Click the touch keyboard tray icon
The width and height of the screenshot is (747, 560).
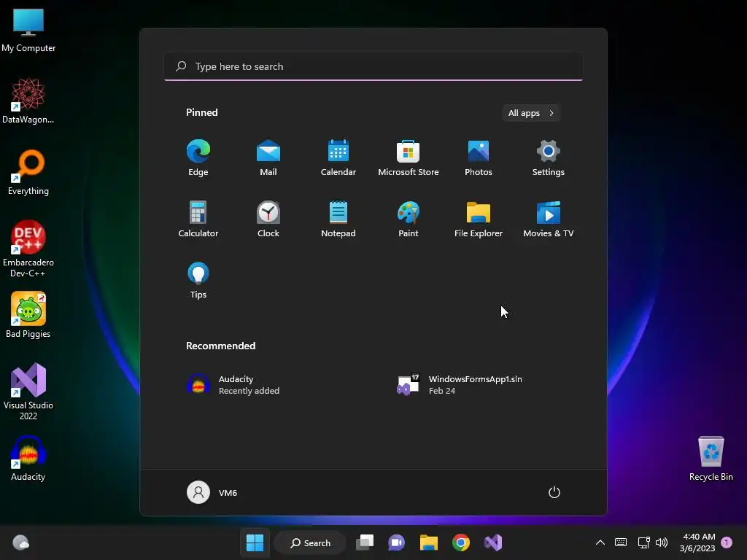(621, 542)
